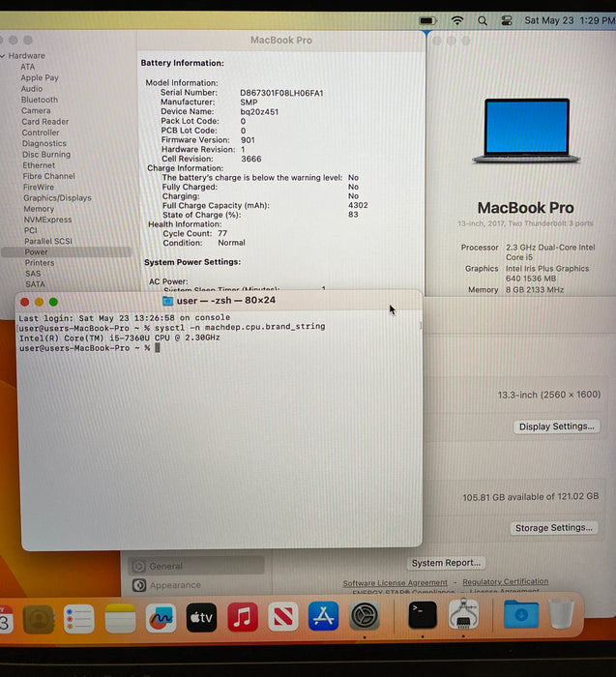This screenshot has width=616, height=677.
Task: Click the 105.81 GB available storage text
Action: coord(531,497)
